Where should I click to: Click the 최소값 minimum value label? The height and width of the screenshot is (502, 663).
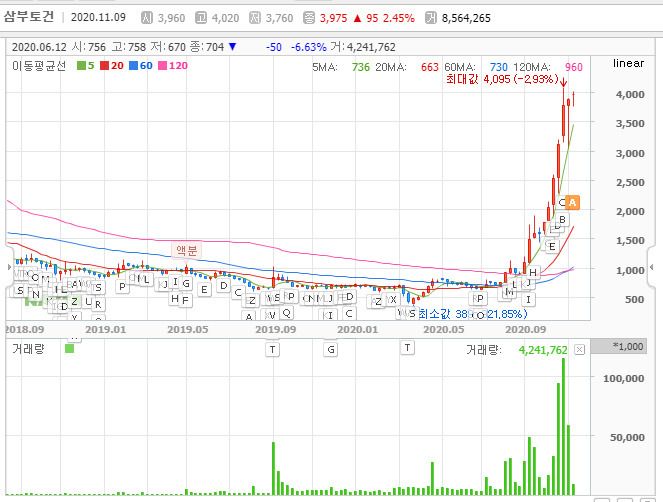[x=473, y=314]
